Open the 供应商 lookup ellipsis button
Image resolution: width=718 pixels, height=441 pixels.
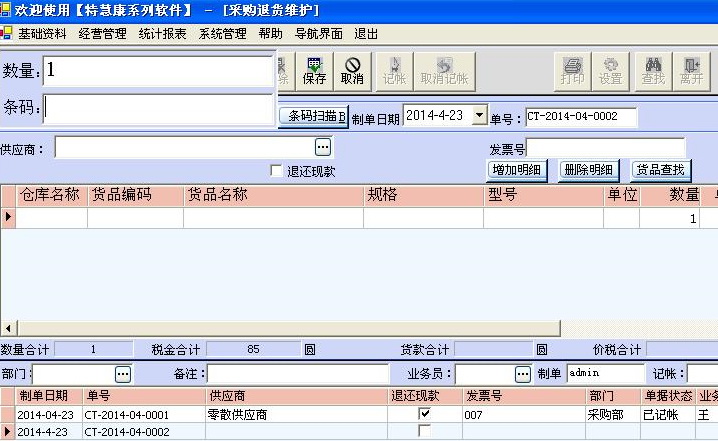tap(323, 147)
